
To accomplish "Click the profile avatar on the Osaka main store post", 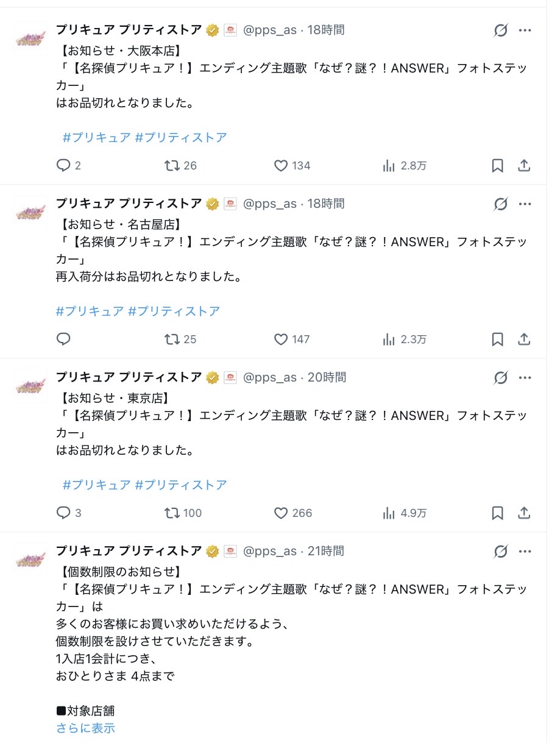I will coord(30,38).
